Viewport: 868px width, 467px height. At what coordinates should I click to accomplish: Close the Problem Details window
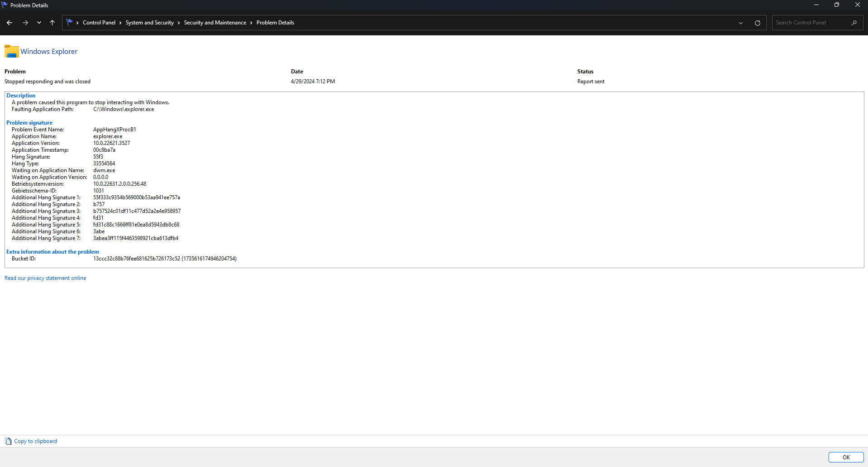pos(858,5)
